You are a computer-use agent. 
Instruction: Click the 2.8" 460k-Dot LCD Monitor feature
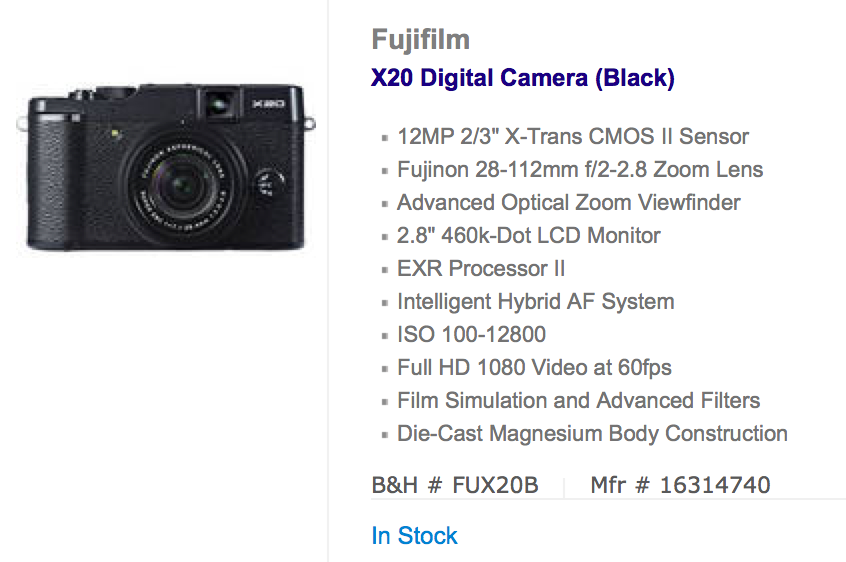click(x=529, y=236)
